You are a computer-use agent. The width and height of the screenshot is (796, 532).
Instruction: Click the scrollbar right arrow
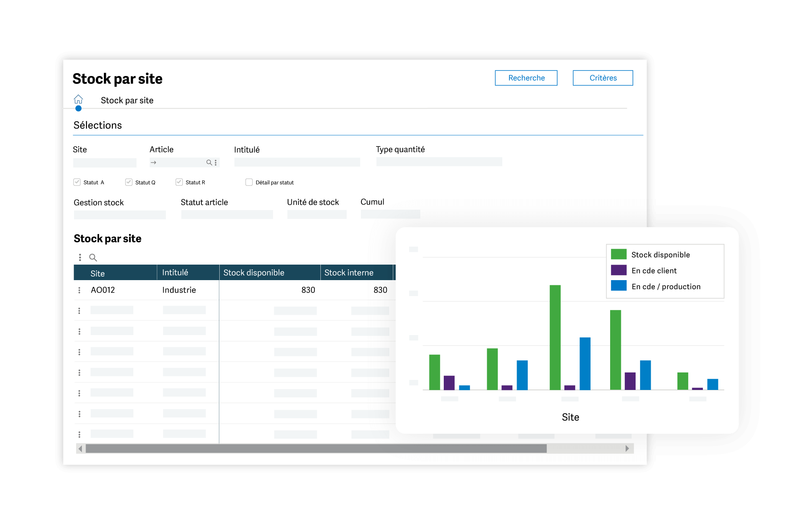[627, 448]
